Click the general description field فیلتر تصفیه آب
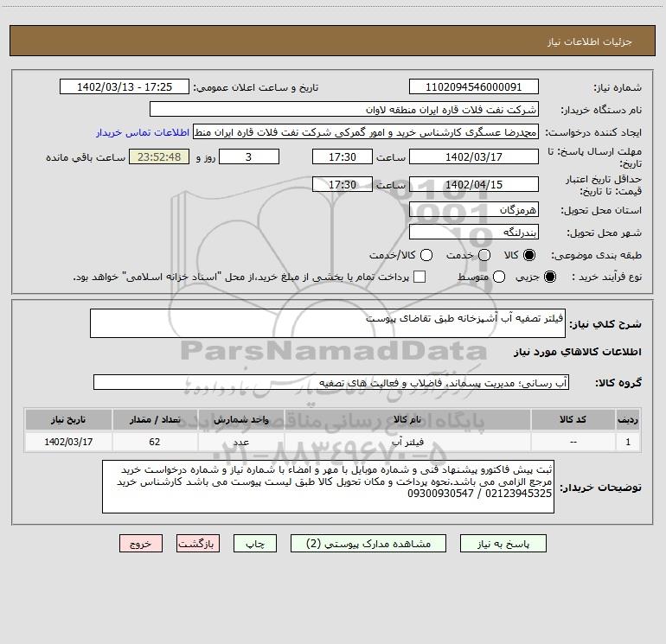This screenshot has width=666, height=644. point(328,323)
